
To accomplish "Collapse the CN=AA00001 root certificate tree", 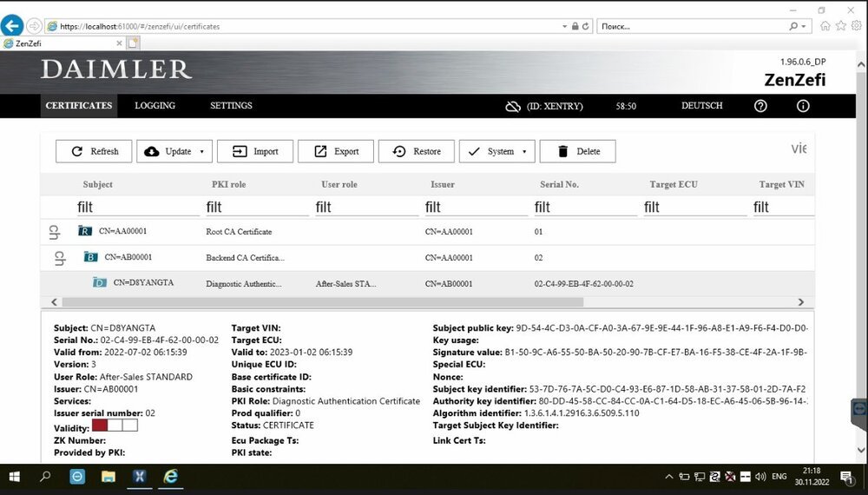I will [x=55, y=232].
